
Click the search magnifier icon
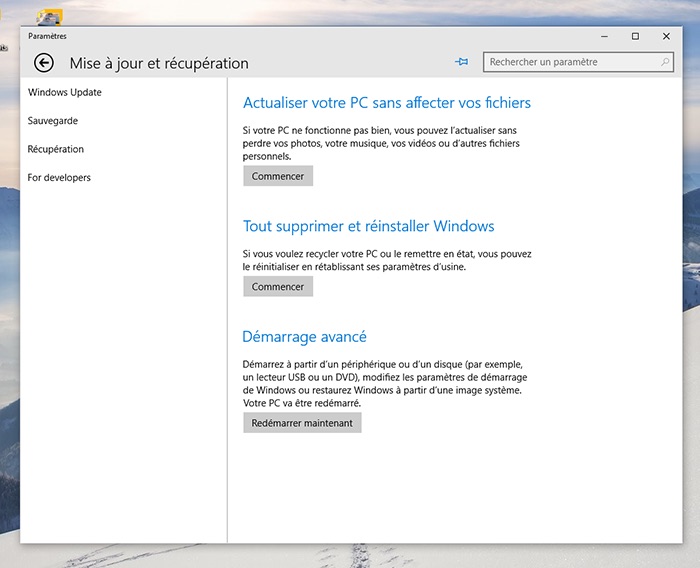(x=665, y=62)
